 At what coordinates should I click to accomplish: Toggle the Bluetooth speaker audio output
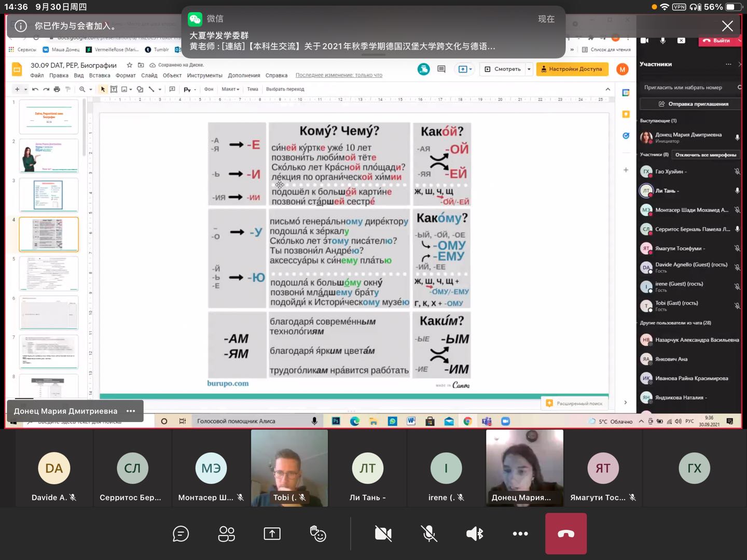pos(475,534)
